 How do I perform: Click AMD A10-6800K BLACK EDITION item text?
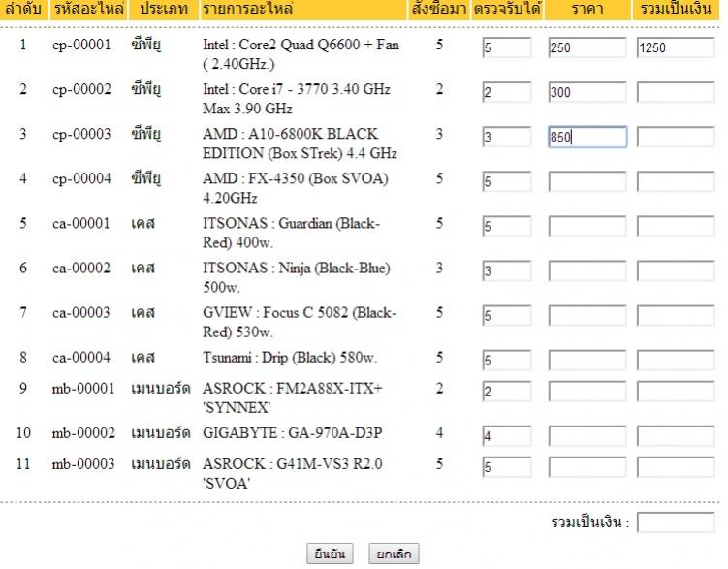tap(300, 143)
